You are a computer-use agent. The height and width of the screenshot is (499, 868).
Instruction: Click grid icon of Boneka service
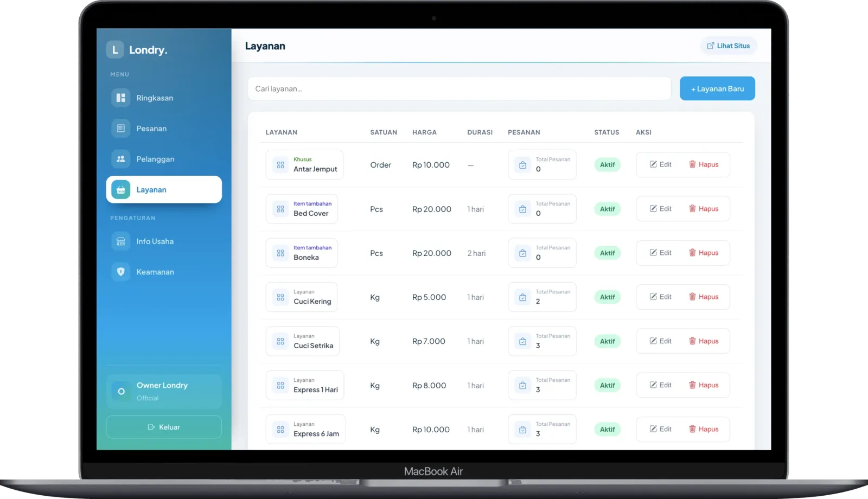coord(280,253)
